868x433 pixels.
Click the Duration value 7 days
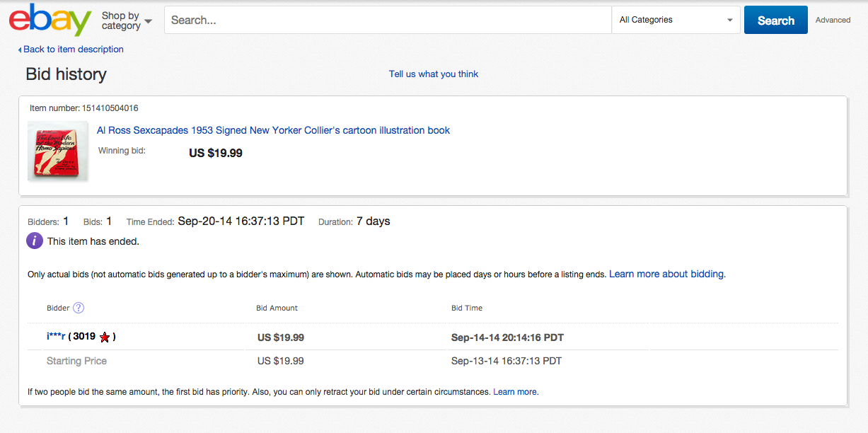[374, 221]
